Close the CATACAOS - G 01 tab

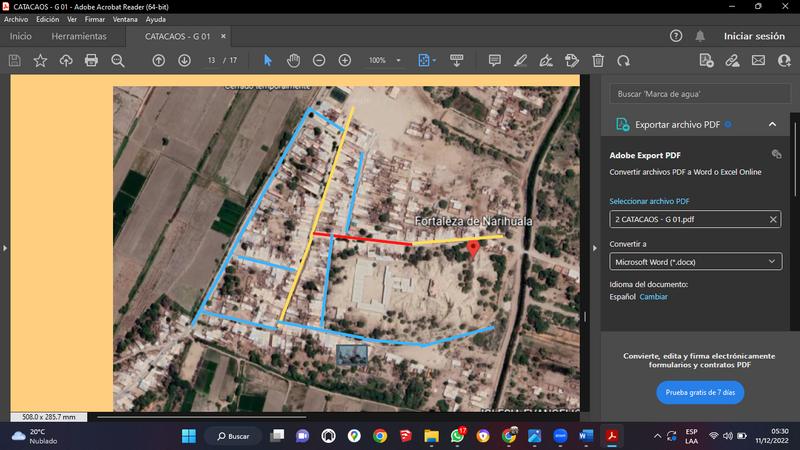point(223,36)
